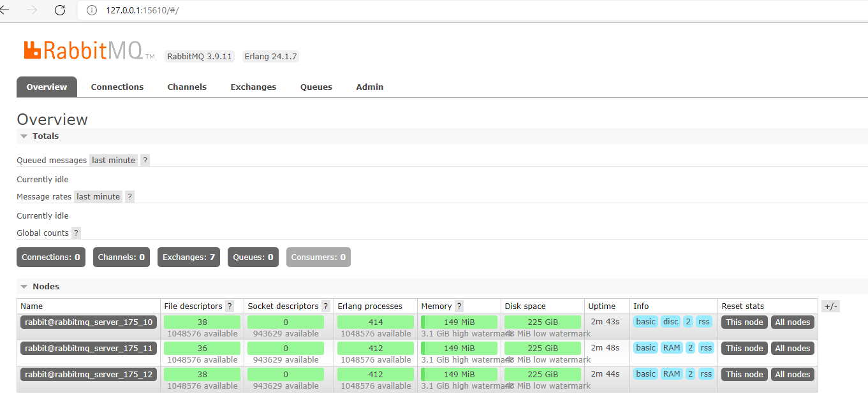Open the Admin tab

click(370, 87)
